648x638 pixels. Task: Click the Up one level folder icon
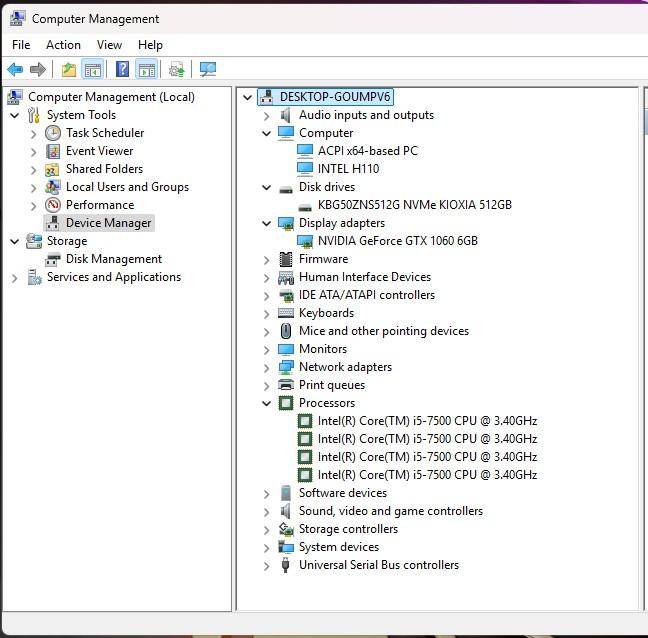click(x=69, y=69)
